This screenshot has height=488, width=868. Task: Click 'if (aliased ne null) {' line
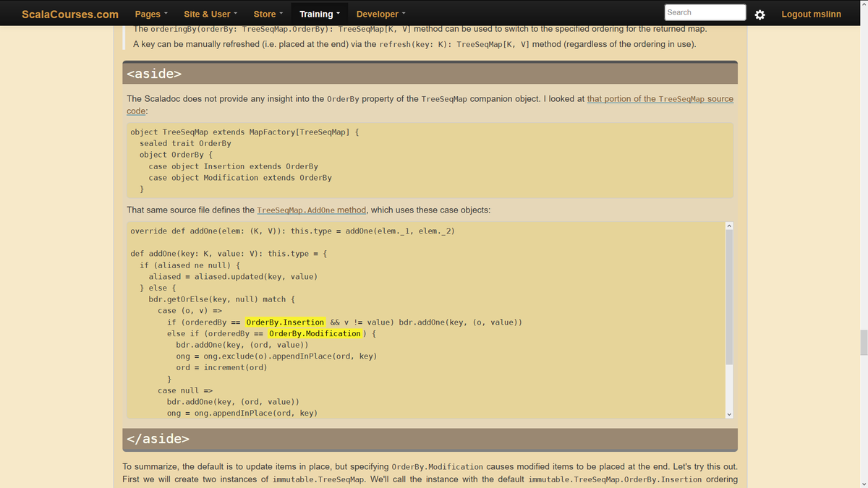coord(190,265)
